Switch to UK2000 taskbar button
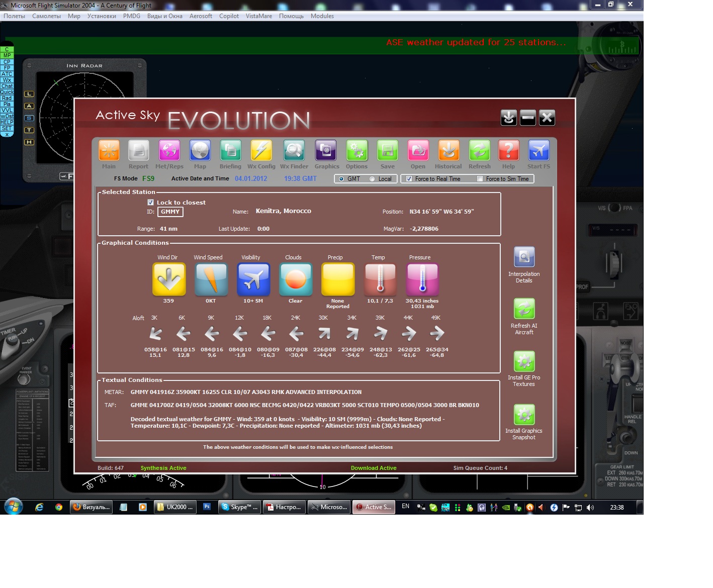The width and height of the screenshot is (713, 588). coord(174,507)
